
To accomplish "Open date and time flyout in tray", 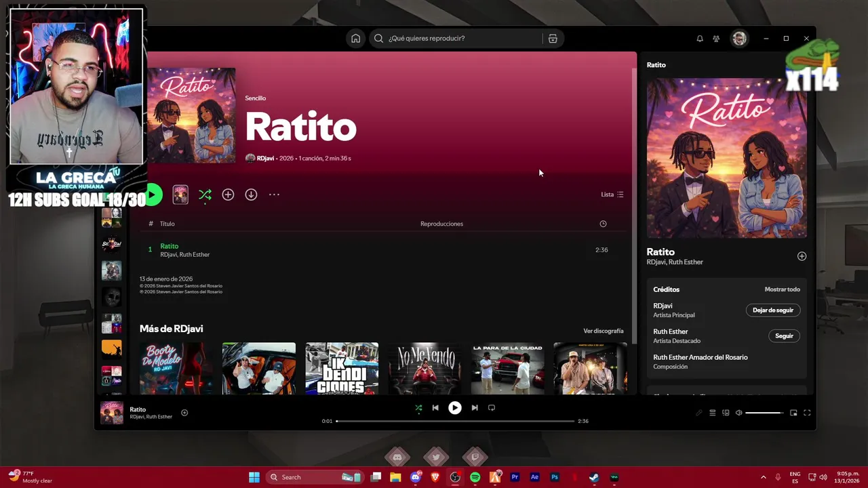I will click(848, 477).
